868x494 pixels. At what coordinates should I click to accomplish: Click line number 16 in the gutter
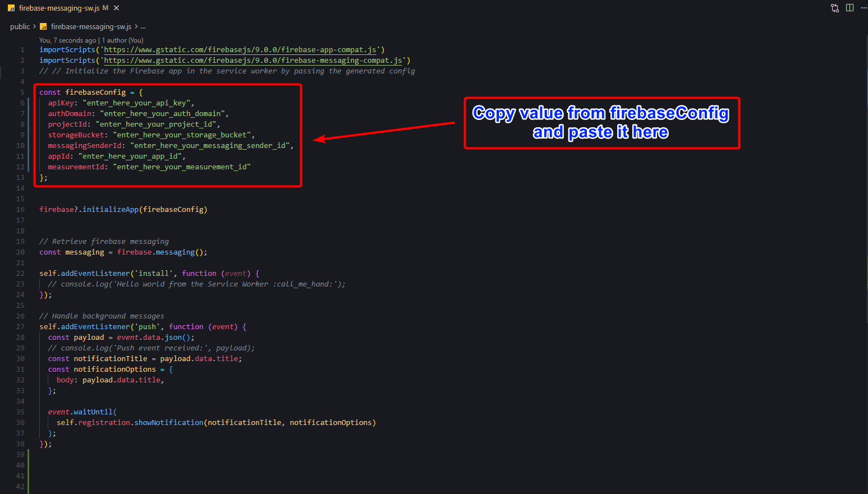point(20,210)
